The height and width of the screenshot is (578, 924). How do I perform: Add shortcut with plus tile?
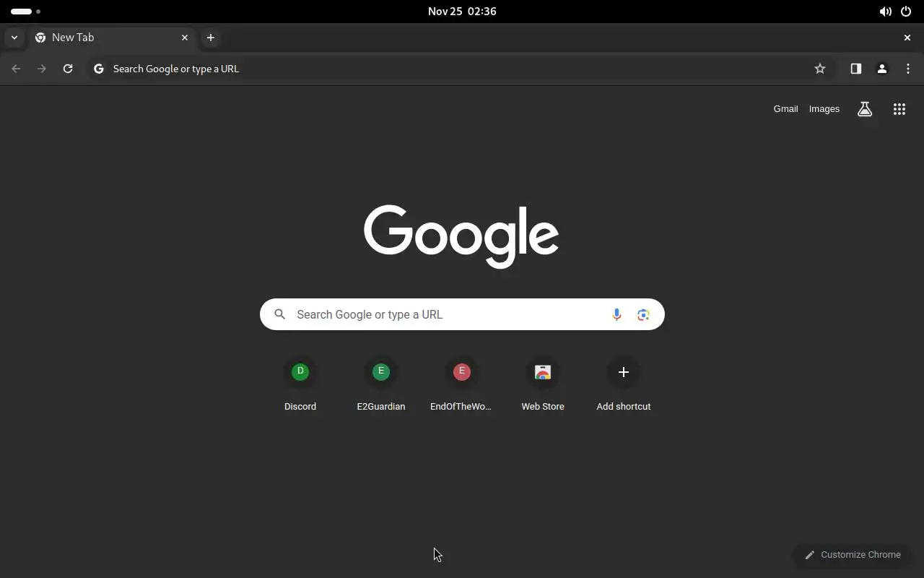624,385
